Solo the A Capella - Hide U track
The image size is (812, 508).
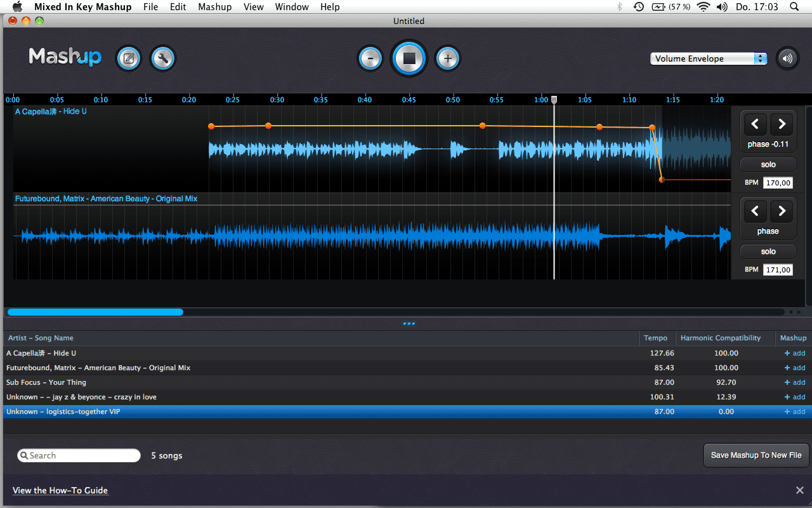(768, 164)
